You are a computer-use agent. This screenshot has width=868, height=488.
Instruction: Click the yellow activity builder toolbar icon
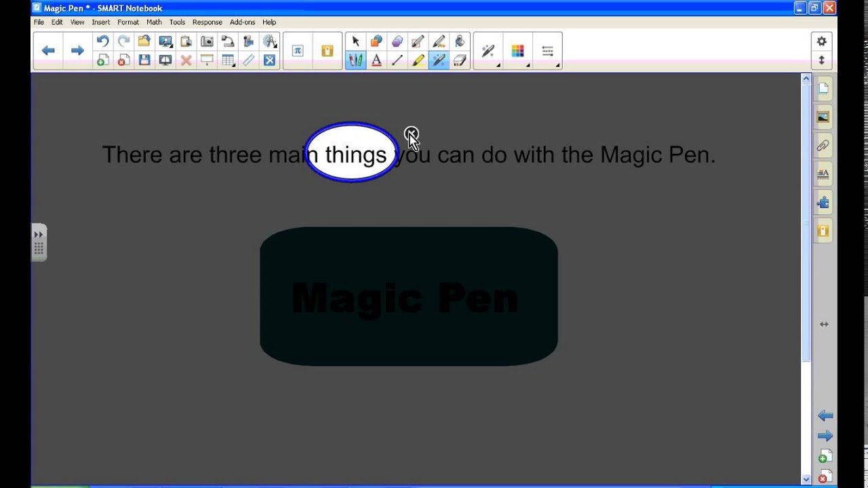[x=327, y=51]
